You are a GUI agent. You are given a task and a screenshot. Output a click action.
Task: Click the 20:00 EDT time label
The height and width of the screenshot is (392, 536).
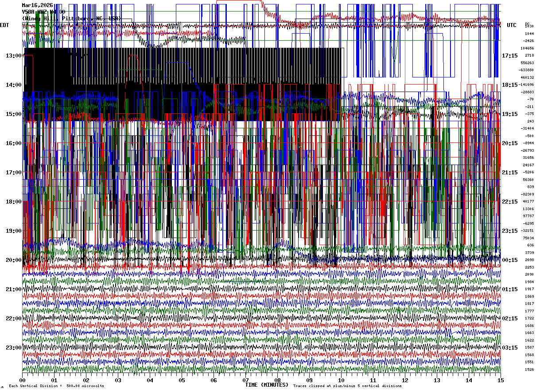[14, 260]
